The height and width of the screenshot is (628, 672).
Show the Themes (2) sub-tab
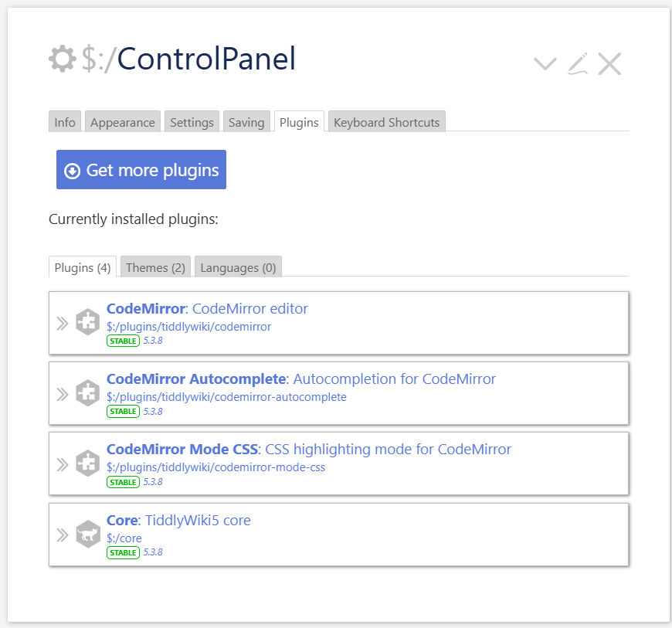click(155, 267)
